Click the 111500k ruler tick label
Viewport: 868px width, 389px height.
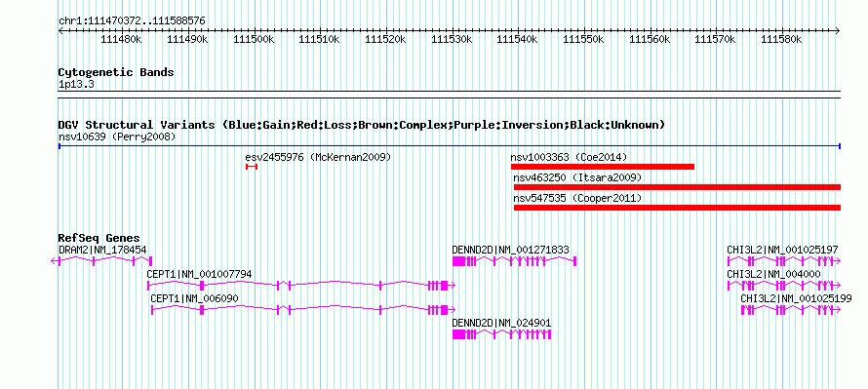[x=254, y=39]
